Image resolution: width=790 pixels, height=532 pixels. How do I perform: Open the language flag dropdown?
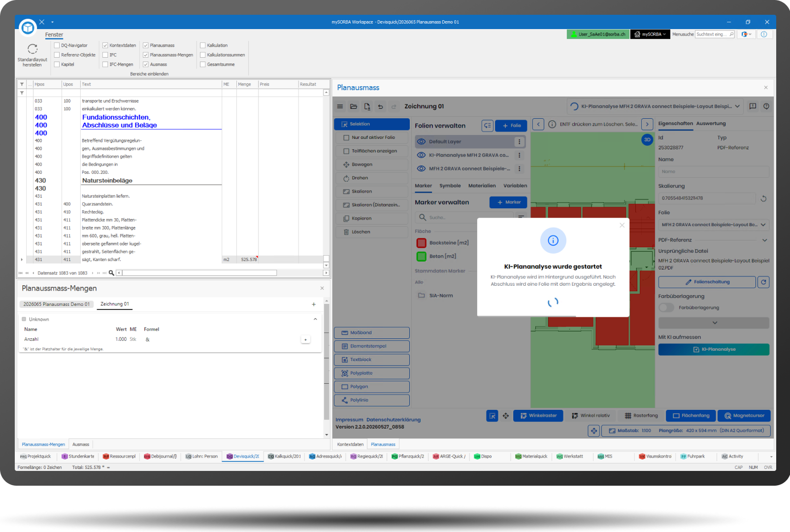pos(747,34)
